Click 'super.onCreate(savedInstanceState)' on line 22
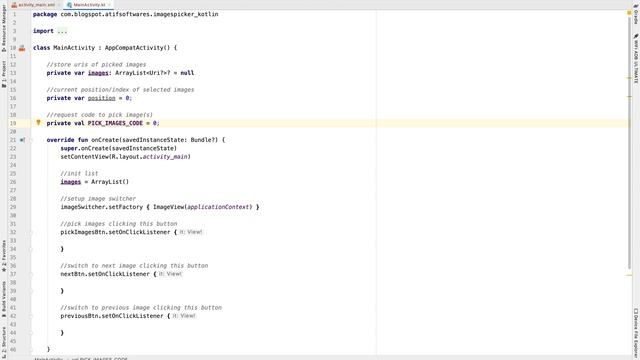This screenshot has height=360, width=640. (x=119, y=148)
